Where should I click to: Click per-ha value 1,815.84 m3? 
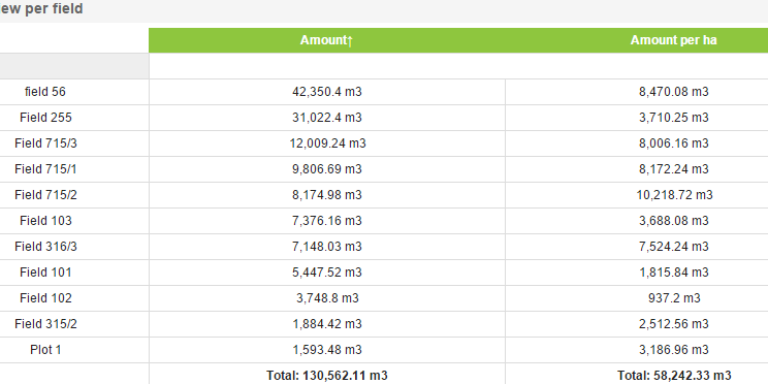(674, 272)
